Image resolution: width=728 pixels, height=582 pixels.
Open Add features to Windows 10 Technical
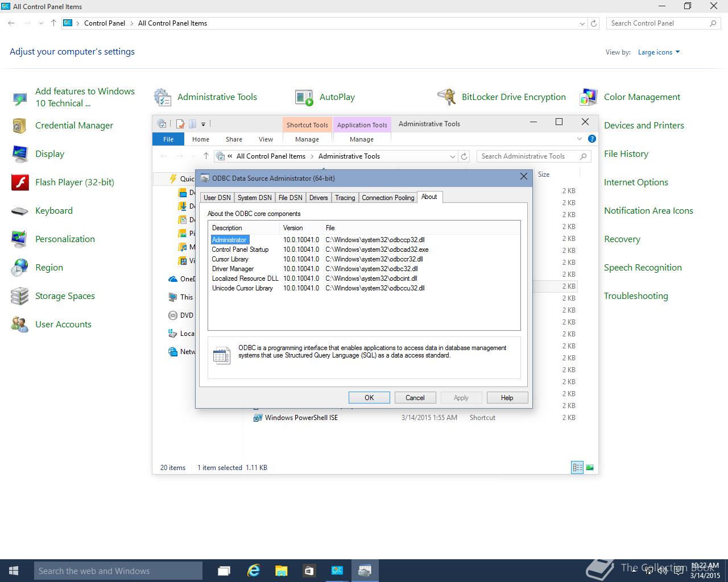pyautogui.click(x=85, y=97)
